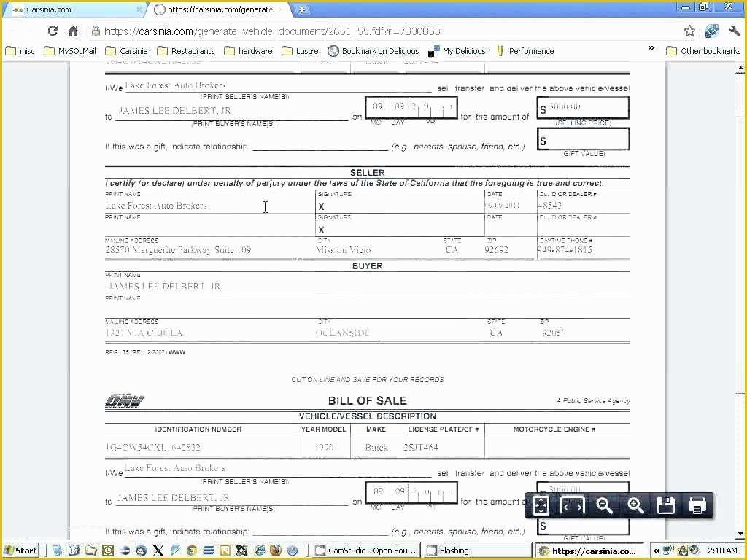Open the Carsinia bookmarks folder
The height and width of the screenshot is (560, 747).
tap(126, 51)
